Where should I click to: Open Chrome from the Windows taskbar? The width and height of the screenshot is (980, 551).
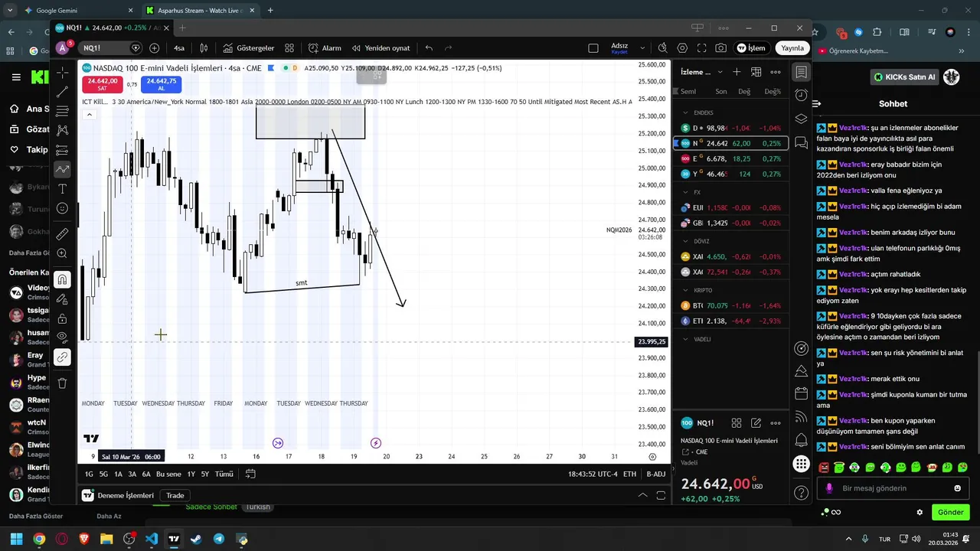(x=39, y=539)
